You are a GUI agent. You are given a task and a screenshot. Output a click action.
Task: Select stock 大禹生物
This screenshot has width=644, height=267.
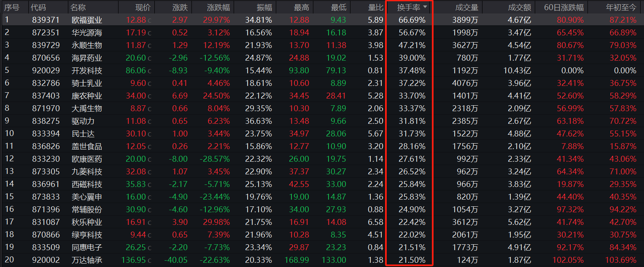87,108
